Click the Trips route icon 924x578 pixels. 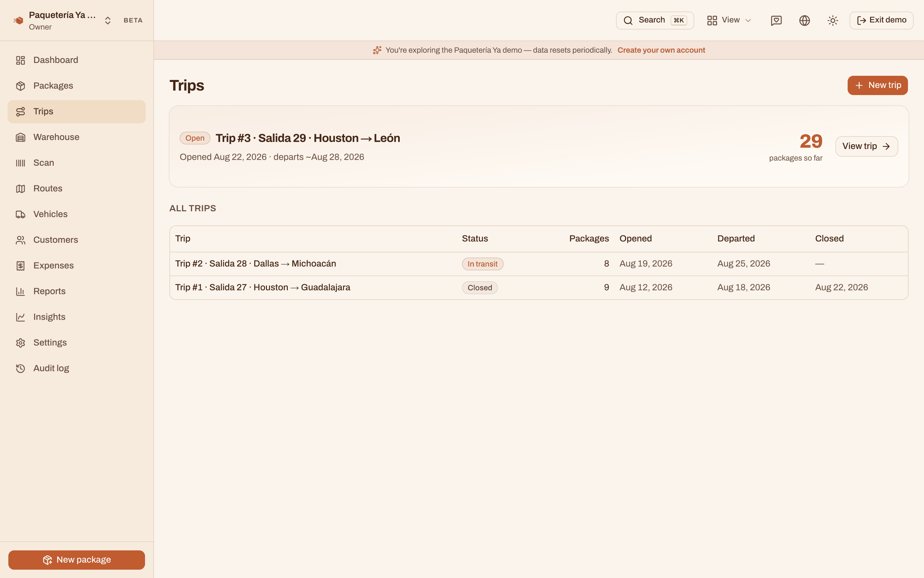click(21, 112)
